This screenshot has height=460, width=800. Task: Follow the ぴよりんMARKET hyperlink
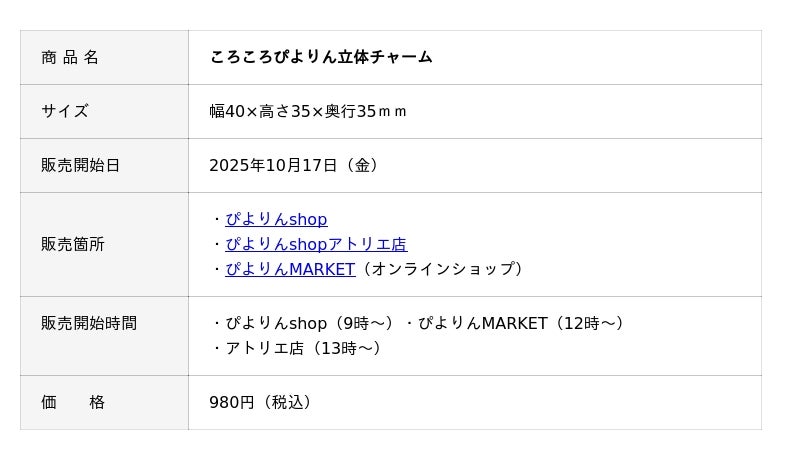[x=290, y=269]
